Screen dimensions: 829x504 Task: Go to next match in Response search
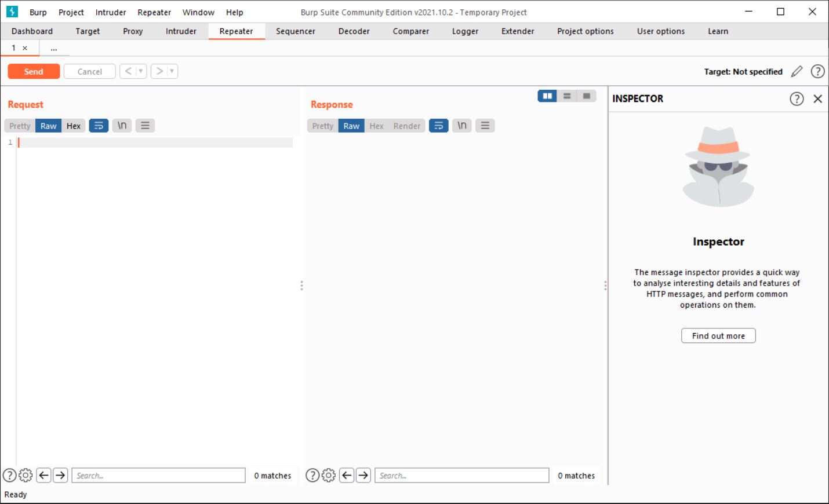click(363, 476)
